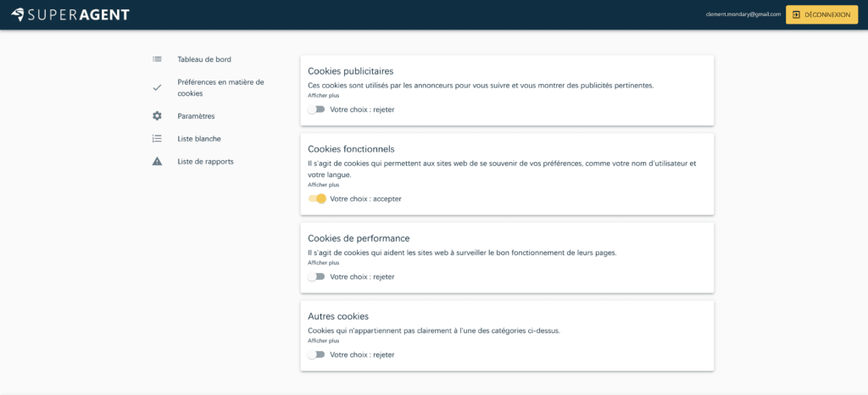Click the checkmark icon for cookie preferences
This screenshot has width=868, height=395.
click(x=157, y=87)
